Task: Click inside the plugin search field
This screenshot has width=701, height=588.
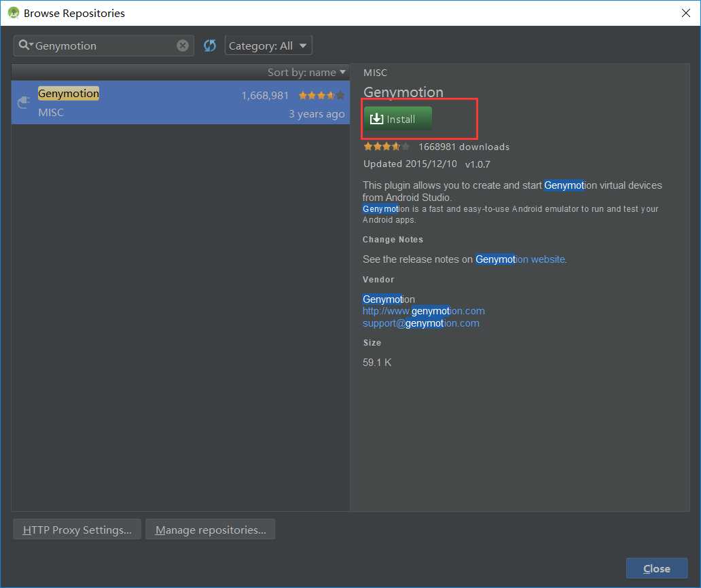Action: click(104, 45)
